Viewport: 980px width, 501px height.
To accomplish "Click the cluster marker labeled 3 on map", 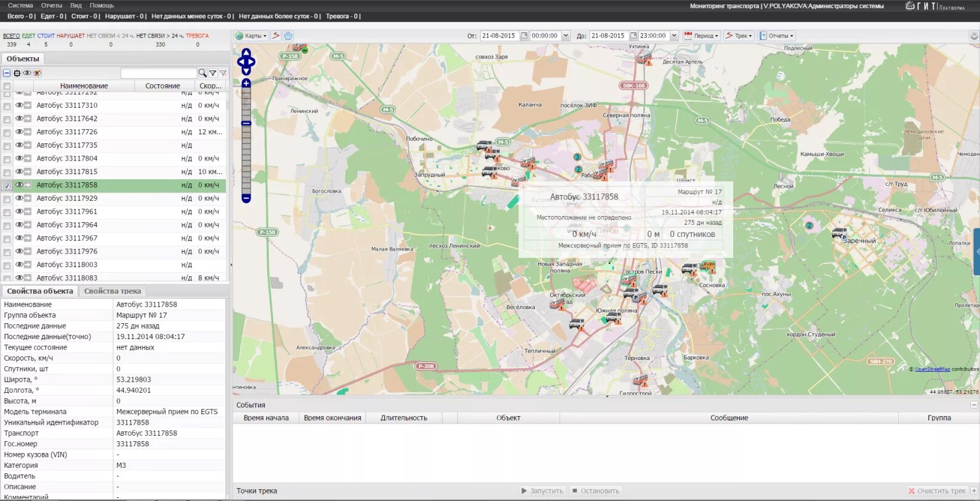I will pos(577,157).
